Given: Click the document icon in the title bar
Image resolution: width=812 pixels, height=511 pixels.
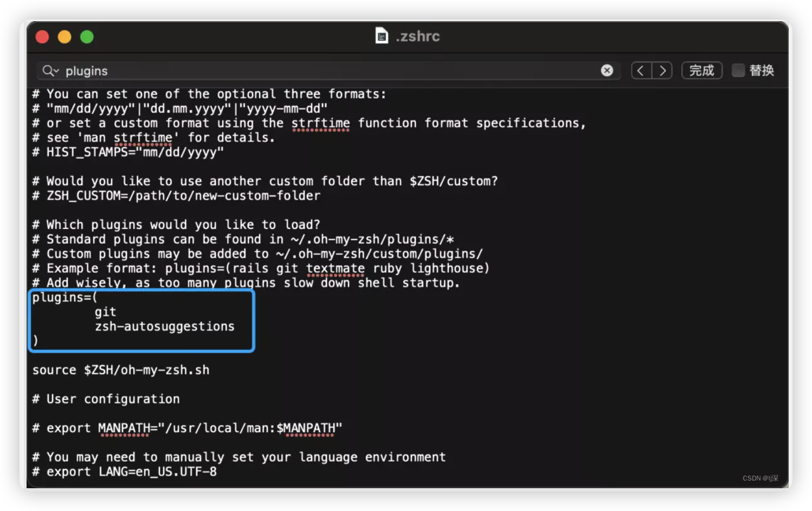Looking at the screenshot, I should (x=382, y=36).
